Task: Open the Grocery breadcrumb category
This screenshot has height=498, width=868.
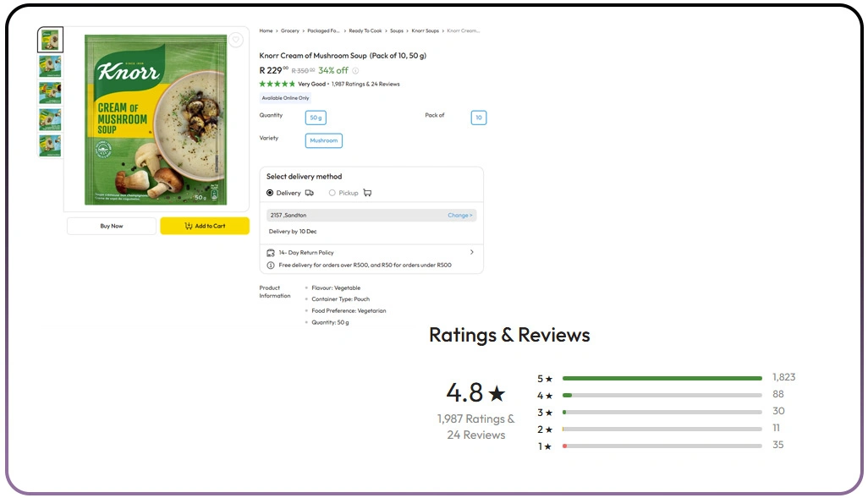Action: pos(290,30)
